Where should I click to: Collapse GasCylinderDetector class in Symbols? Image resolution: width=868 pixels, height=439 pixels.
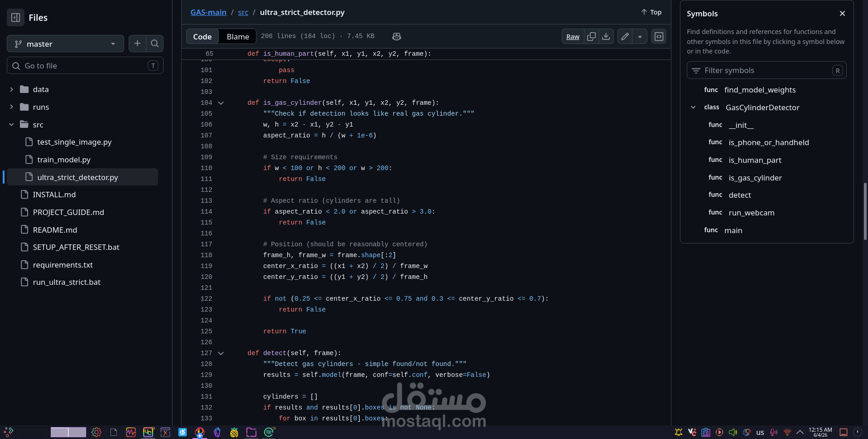(x=693, y=107)
